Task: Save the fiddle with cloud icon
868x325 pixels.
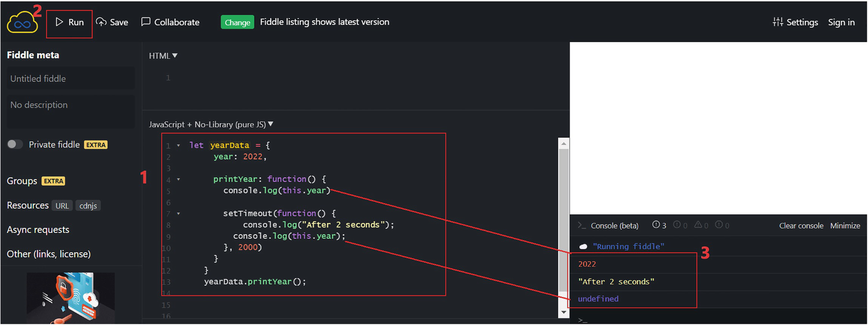Action: click(x=112, y=22)
